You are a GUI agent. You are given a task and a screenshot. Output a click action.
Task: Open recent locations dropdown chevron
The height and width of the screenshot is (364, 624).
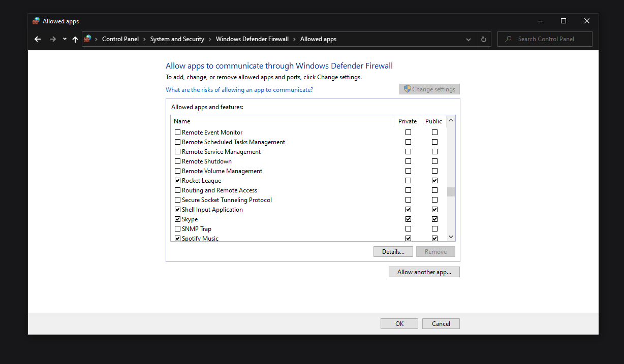(65, 39)
